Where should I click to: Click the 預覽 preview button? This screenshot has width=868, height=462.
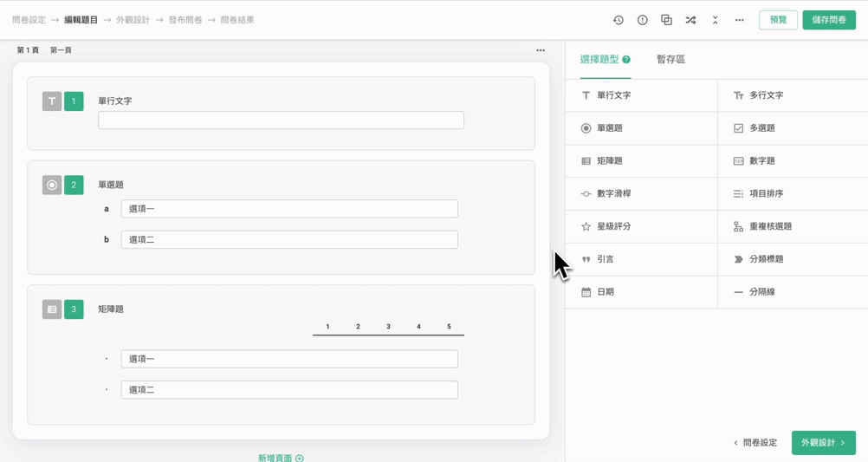[778, 20]
